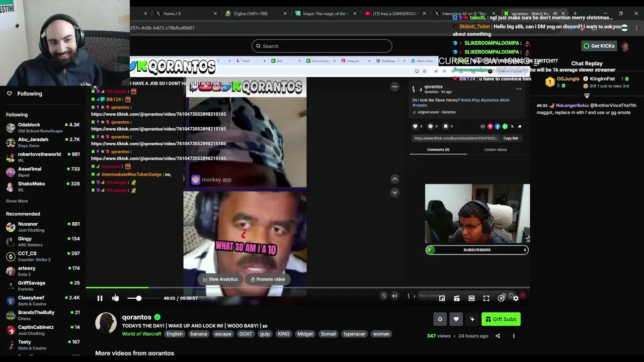This screenshot has height=362, width=644.
Task: Select the banana tag
Action: click(x=199, y=334)
